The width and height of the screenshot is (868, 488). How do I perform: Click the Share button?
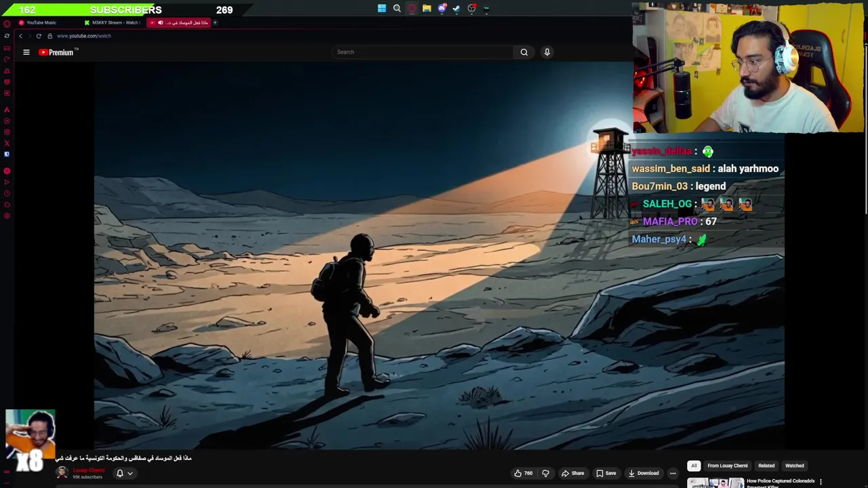(572, 473)
